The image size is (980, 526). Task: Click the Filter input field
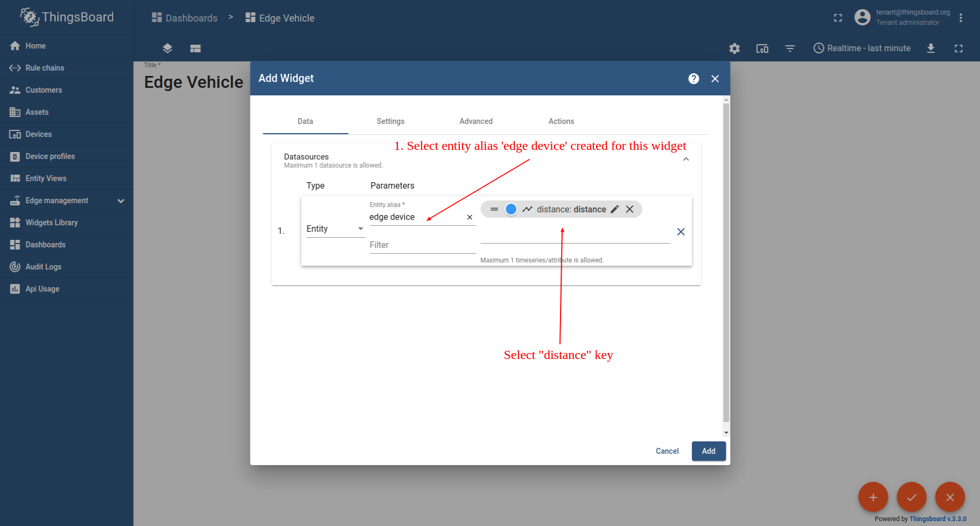click(x=423, y=245)
